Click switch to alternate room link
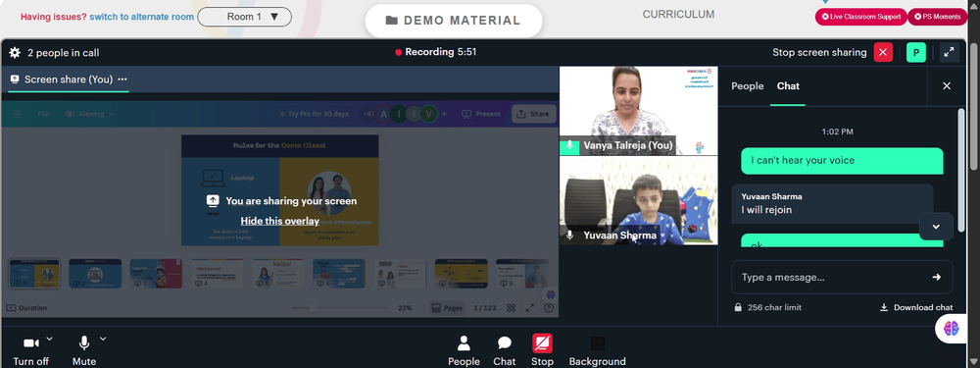This screenshot has width=980, height=368. coord(141,17)
